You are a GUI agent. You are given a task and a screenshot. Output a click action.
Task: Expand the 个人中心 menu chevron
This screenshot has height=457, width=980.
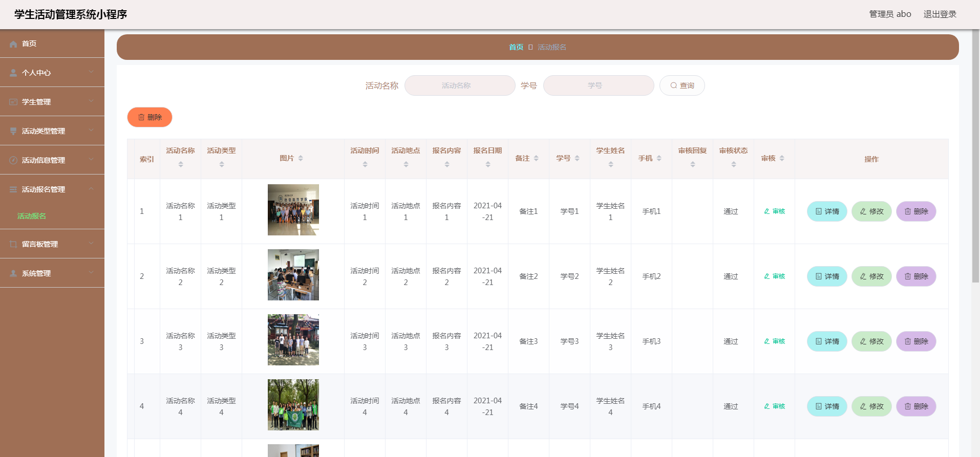click(91, 72)
